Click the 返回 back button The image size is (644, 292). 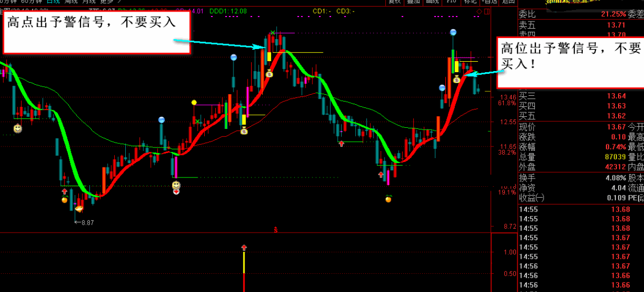[x=508, y=2]
